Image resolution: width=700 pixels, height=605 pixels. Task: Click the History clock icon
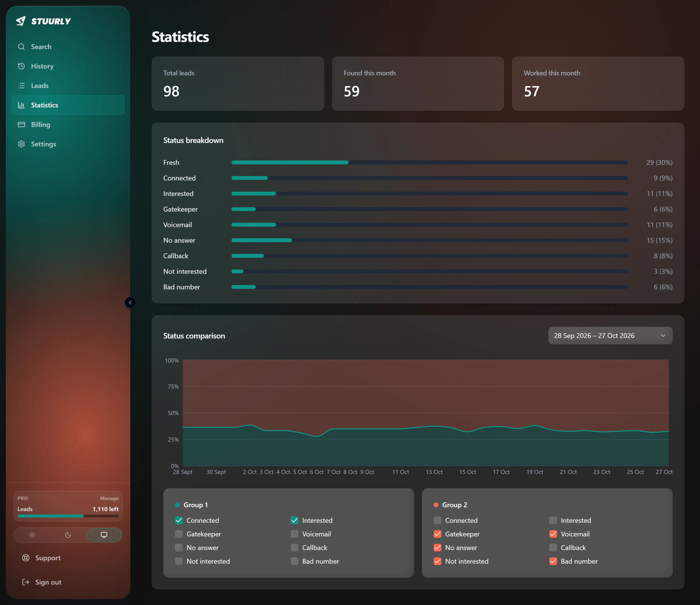point(21,66)
